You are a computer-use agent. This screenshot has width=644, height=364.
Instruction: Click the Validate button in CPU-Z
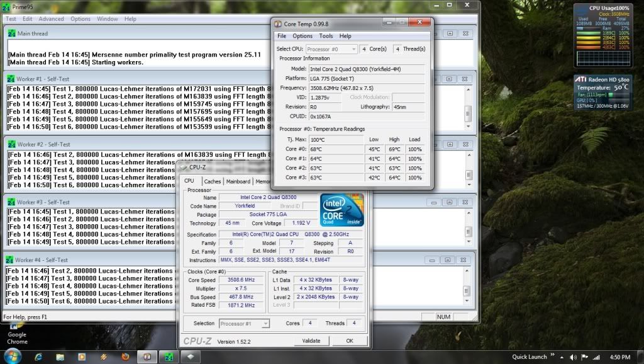(x=311, y=341)
